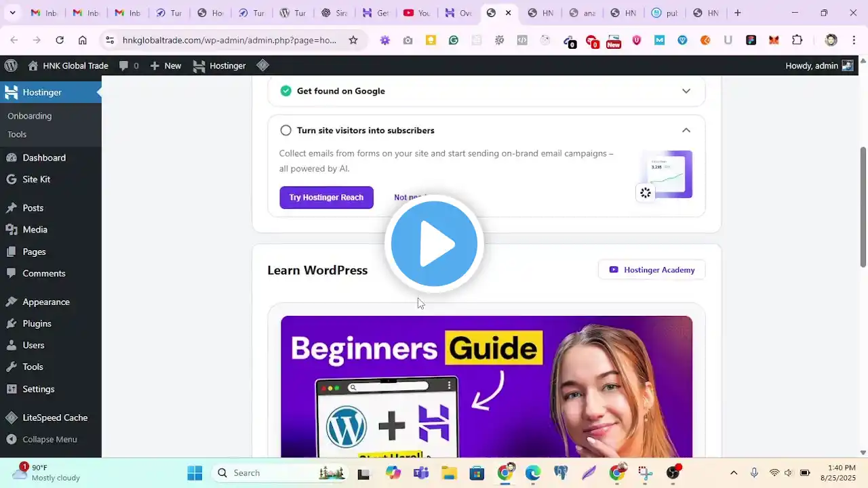Open Posts via the pushpin icon
The width and height of the screenshot is (868, 488).
point(11,208)
